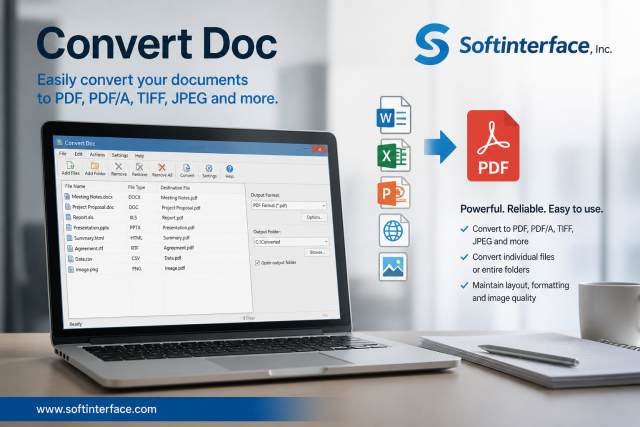Image resolution: width=640 pixels, height=427 pixels.
Task: Click the Excel file-type icon
Action: click(x=393, y=155)
